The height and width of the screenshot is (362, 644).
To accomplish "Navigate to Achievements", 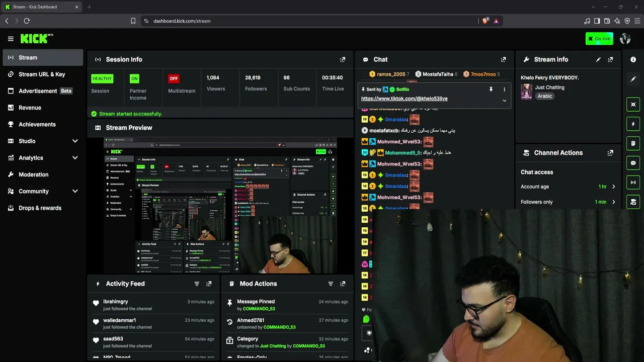I will (43, 124).
